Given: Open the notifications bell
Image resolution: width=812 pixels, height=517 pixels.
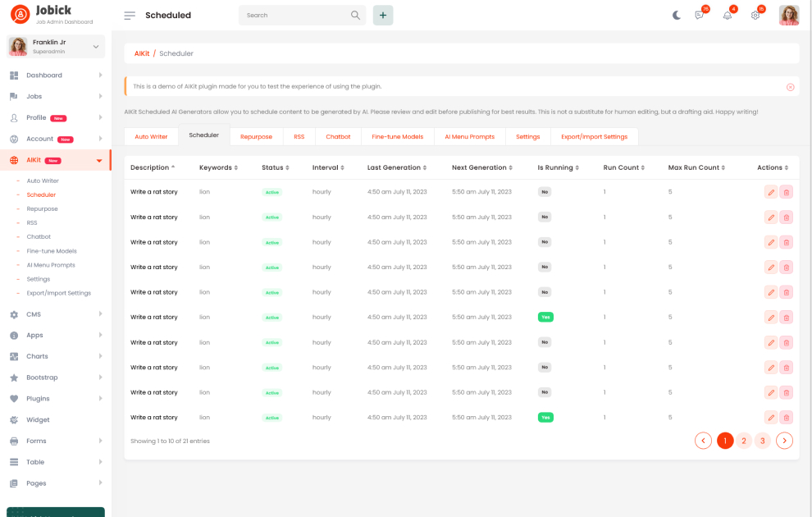Looking at the screenshot, I should pyautogui.click(x=728, y=15).
